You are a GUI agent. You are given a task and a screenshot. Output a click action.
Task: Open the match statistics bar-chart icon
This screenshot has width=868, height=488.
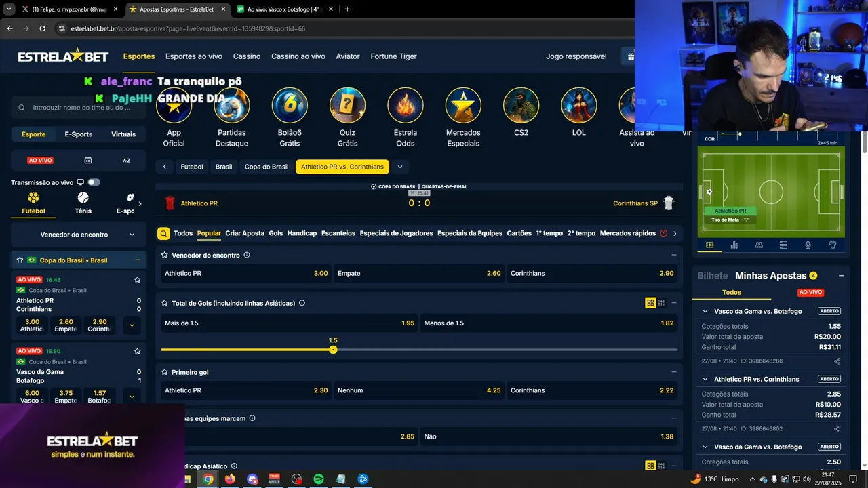(734, 245)
